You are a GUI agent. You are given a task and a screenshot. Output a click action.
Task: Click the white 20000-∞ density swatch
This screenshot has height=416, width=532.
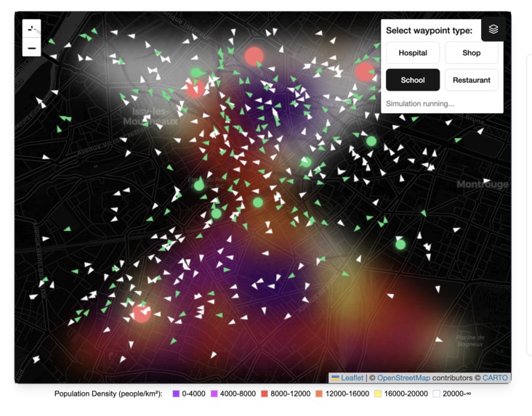point(436,393)
